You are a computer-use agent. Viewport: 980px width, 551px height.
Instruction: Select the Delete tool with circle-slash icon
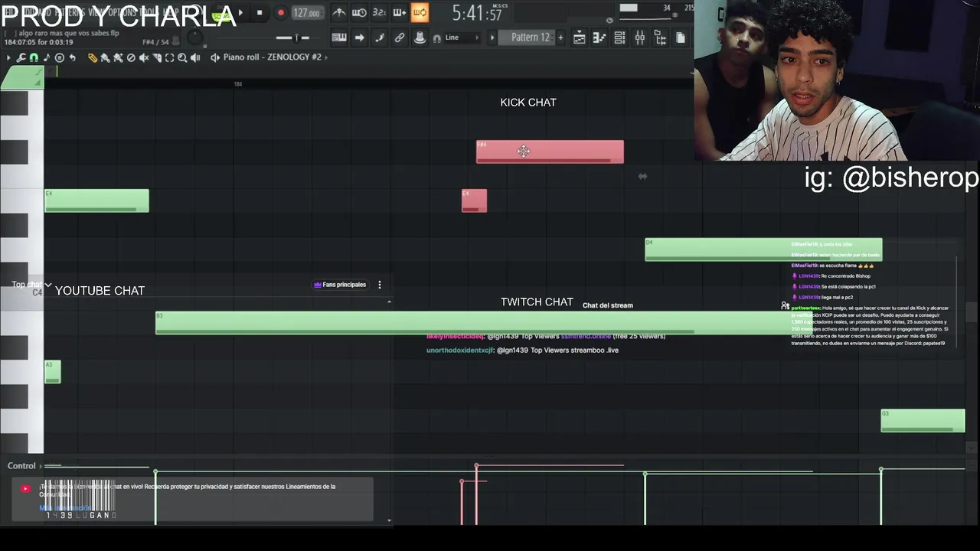(131, 57)
